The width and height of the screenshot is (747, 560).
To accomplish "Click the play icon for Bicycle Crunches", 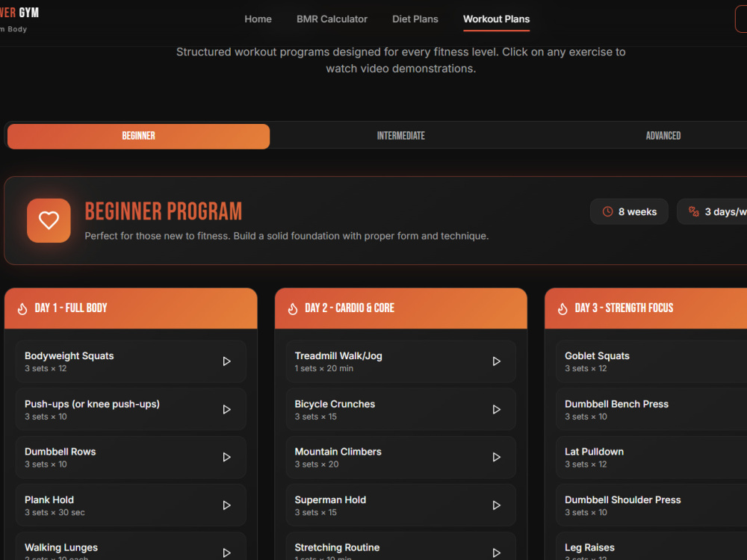I will [x=497, y=409].
